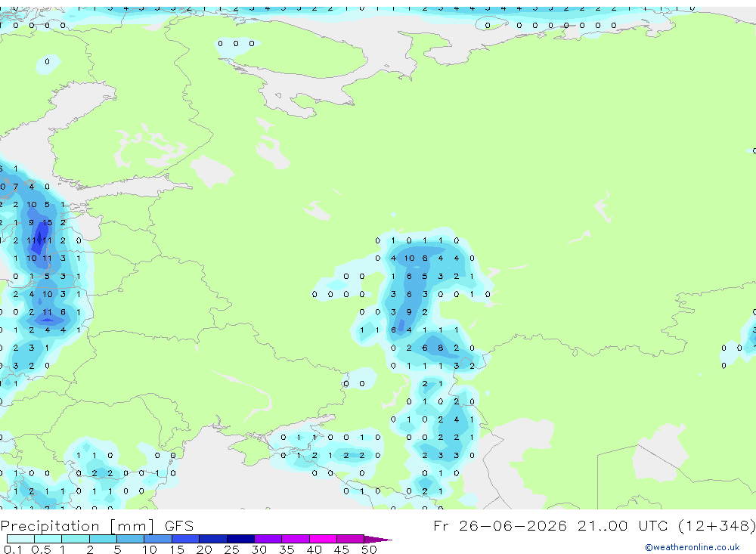Click the 5–10 mm blue legend swatch
756x554 pixels.
pyautogui.click(x=131, y=539)
